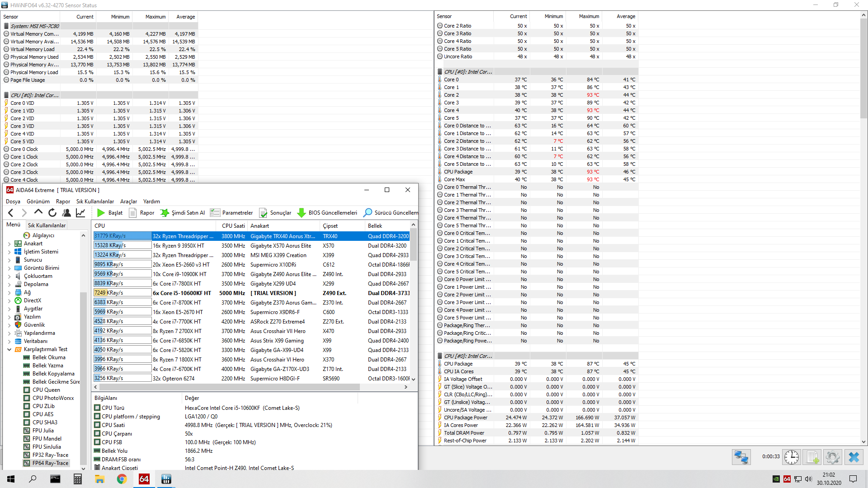Open the volume tray icon
Image resolution: width=868 pixels, height=488 pixels.
[808, 479]
